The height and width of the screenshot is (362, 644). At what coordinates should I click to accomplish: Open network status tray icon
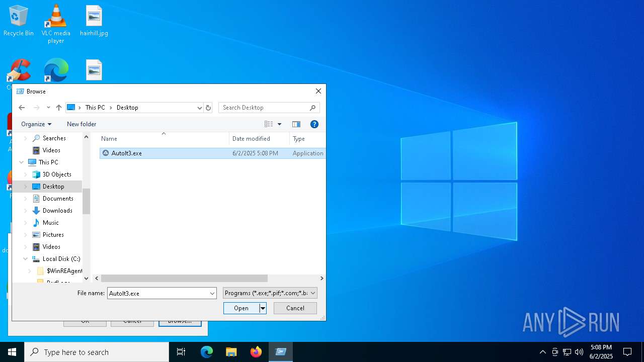(x=567, y=352)
